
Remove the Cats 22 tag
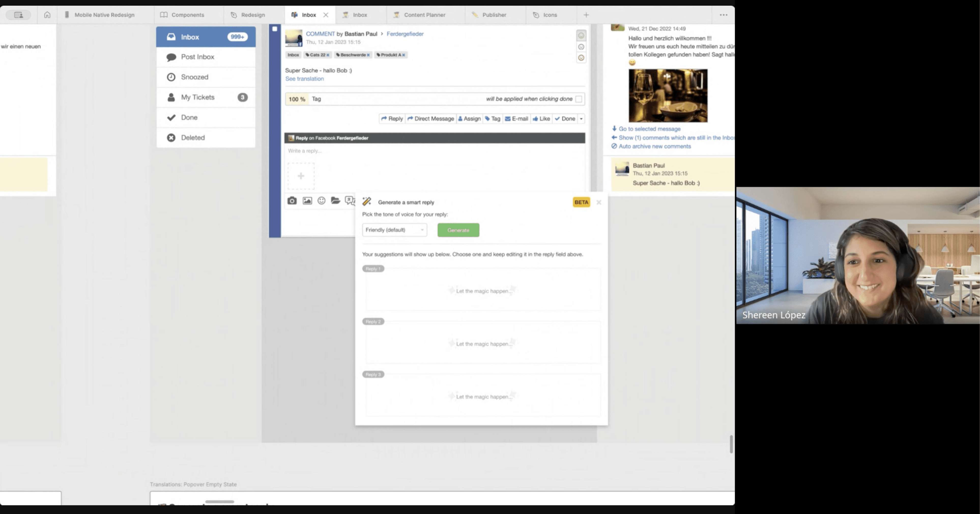click(x=327, y=55)
